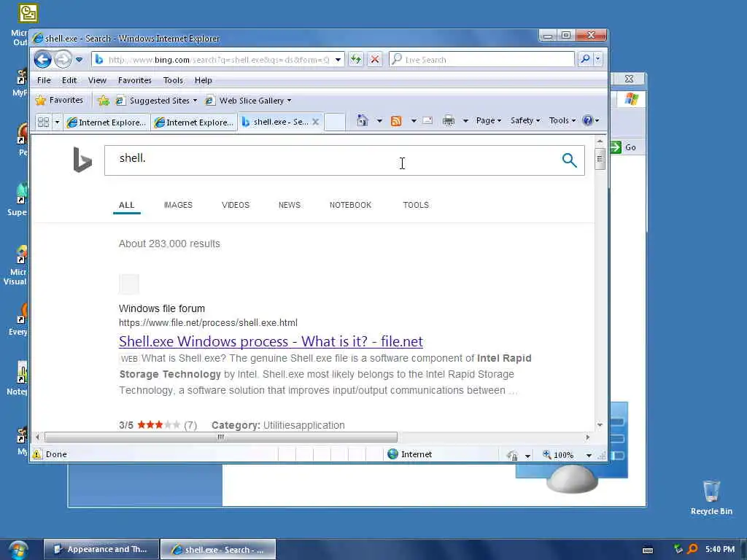Open the Suggested Sites dropdown
The image size is (747, 560).
click(158, 101)
